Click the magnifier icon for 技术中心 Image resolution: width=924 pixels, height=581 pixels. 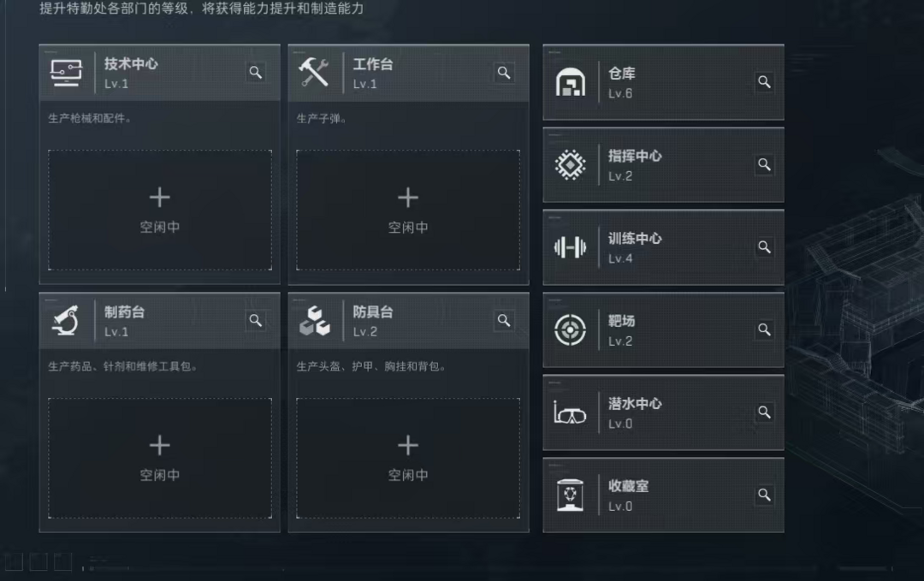click(255, 73)
